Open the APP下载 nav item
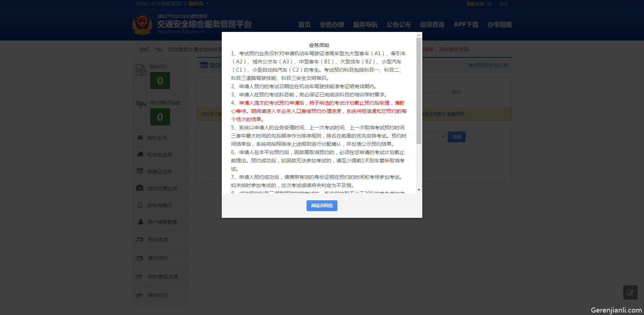The image size is (644, 315). point(466,25)
